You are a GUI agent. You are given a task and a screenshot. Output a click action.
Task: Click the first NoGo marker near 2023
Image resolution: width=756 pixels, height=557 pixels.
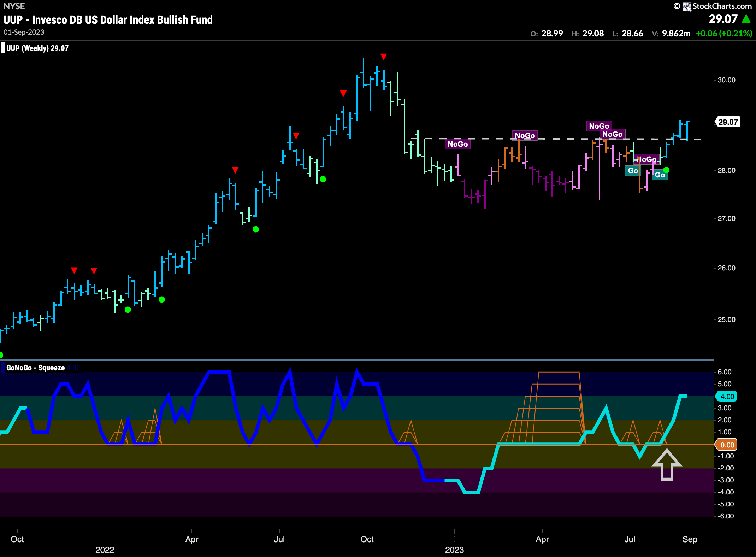pos(458,144)
